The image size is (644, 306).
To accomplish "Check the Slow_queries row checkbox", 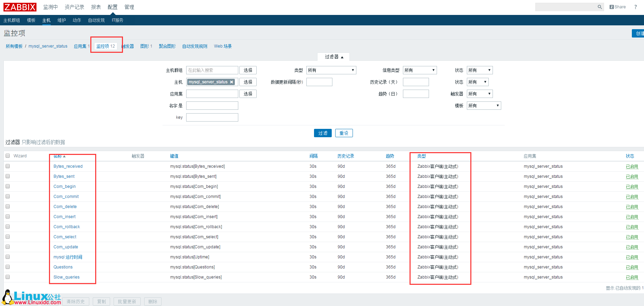I will click(x=8, y=277).
